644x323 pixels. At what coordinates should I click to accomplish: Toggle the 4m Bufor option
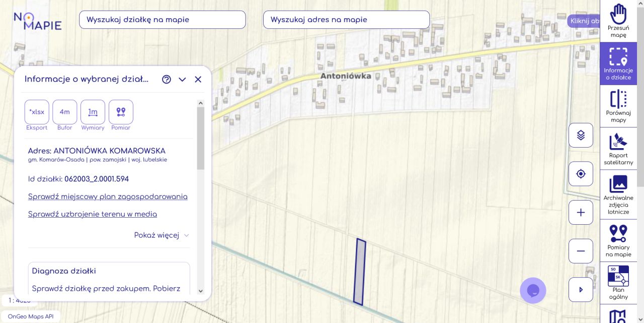tap(65, 112)
